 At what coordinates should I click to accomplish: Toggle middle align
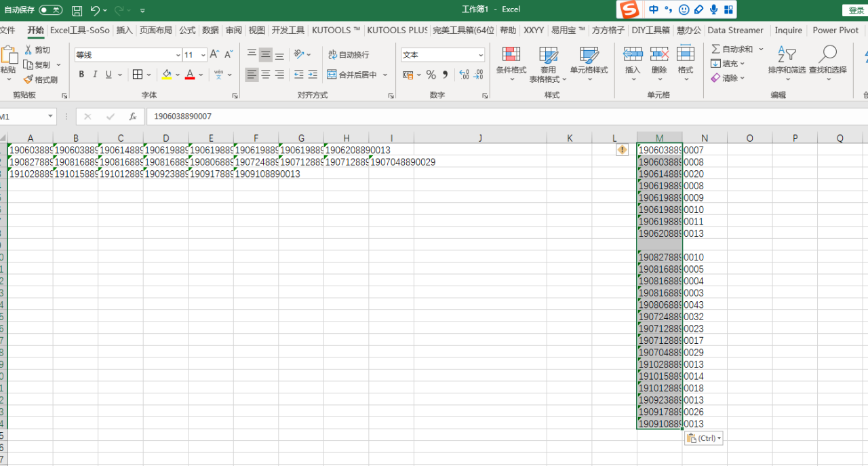point(266,54)
